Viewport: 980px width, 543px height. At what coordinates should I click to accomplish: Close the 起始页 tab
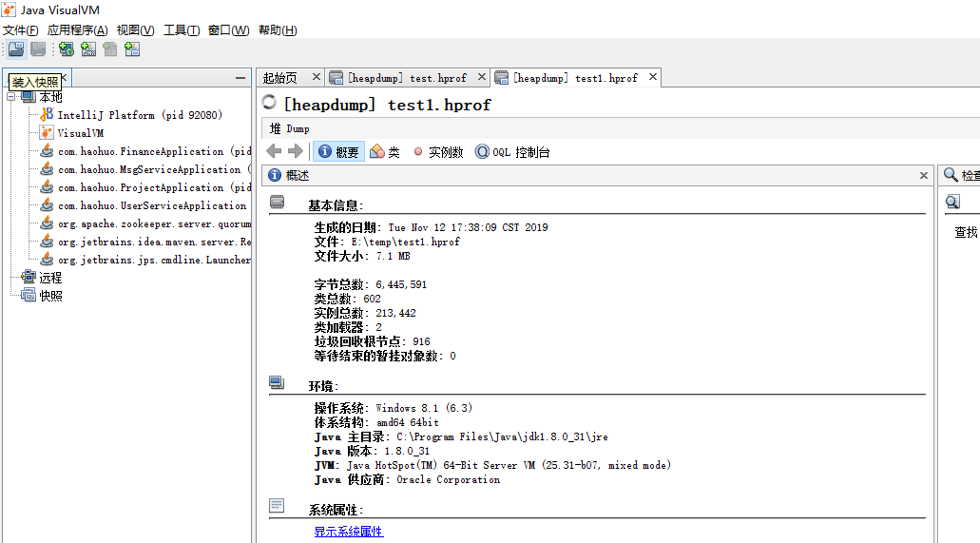pos(317,77)
